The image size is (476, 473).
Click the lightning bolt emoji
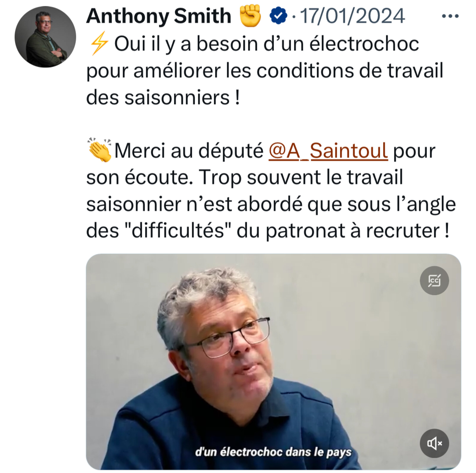99,43
